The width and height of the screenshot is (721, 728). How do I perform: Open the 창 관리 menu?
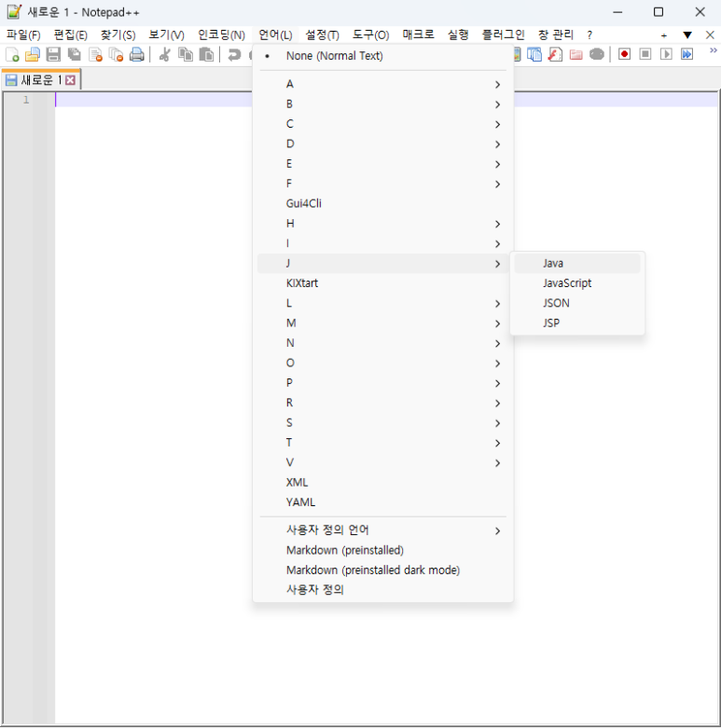[556, 34]
